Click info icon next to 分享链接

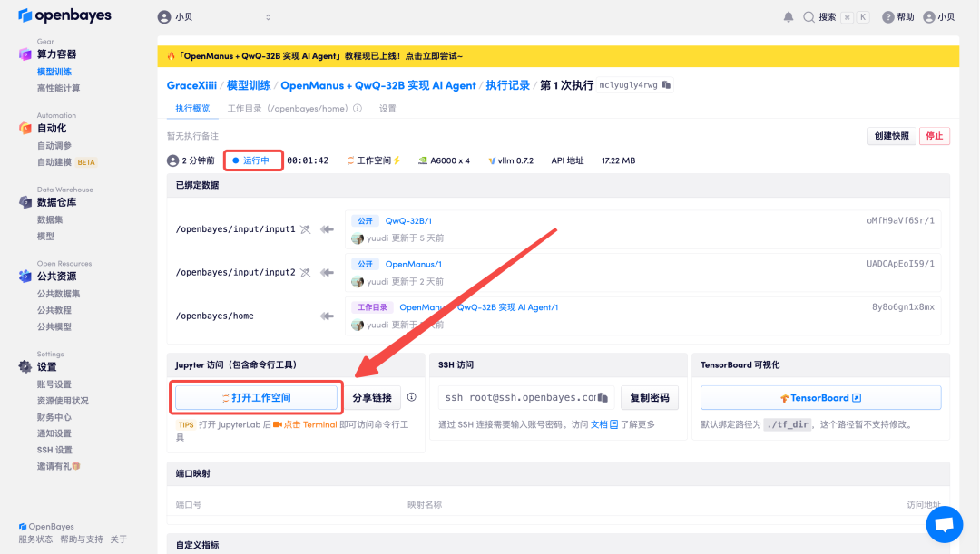[x=412, y=397]
